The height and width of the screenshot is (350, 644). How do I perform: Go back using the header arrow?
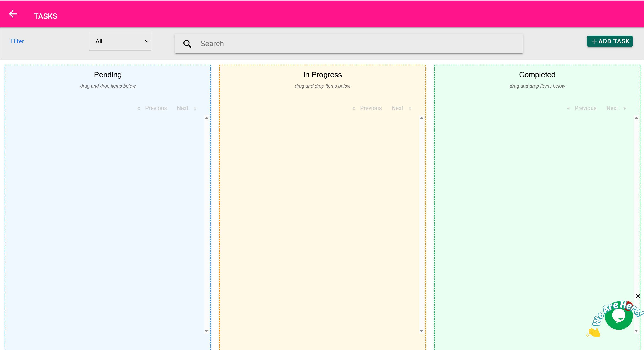pos(13,14)
